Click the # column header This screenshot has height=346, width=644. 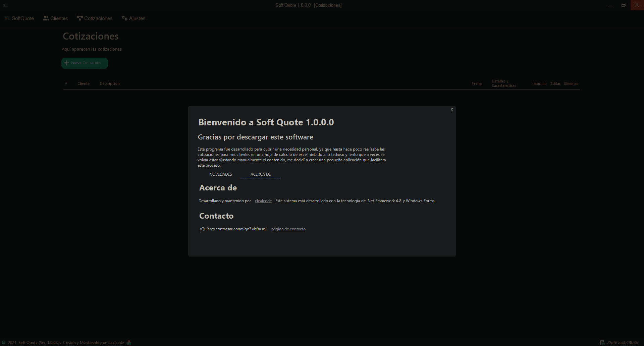(66, 83)
